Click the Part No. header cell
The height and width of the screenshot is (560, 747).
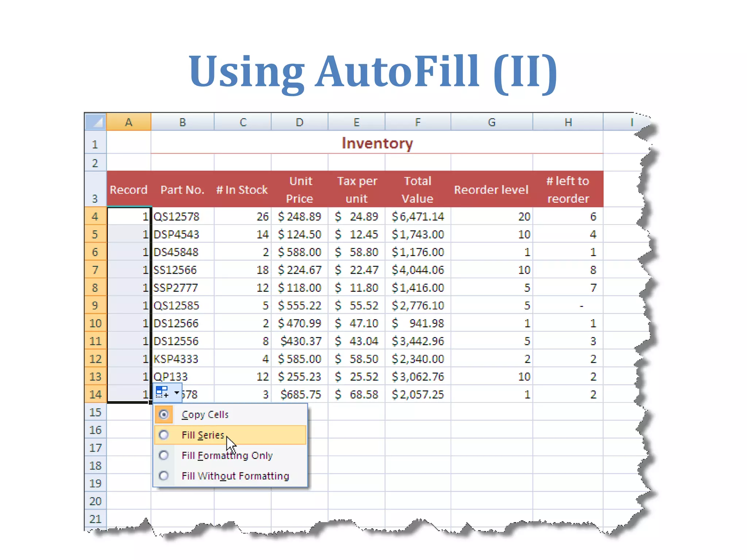(x=183, y=189)
